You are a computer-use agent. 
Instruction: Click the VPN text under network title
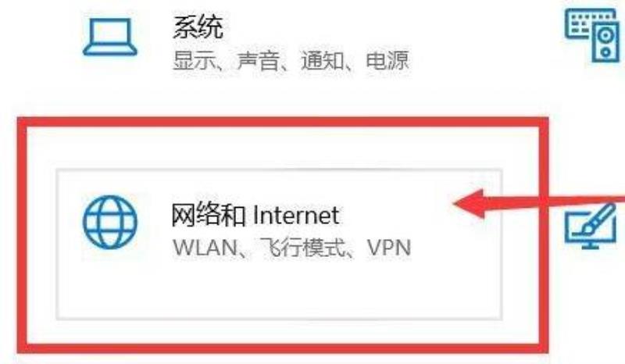(x=388, y=248)
